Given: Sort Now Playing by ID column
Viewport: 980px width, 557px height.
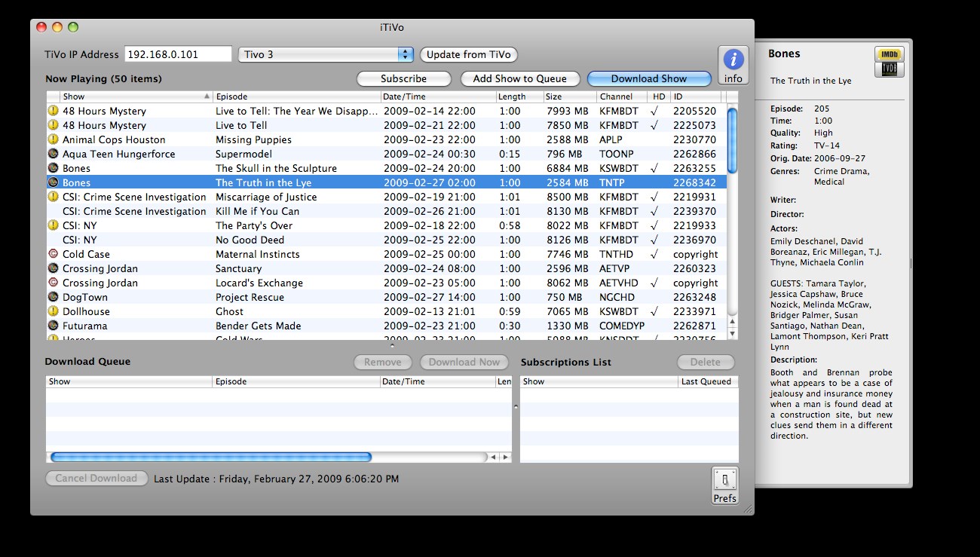Looking at the screenshot, I should (695, 96).
